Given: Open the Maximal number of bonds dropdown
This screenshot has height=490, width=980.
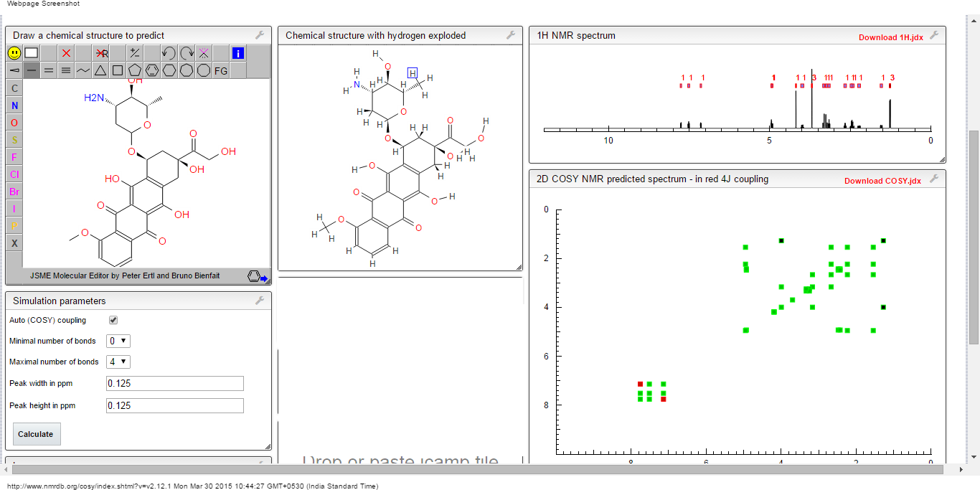Looking at the screenshot, I should 118,362.
